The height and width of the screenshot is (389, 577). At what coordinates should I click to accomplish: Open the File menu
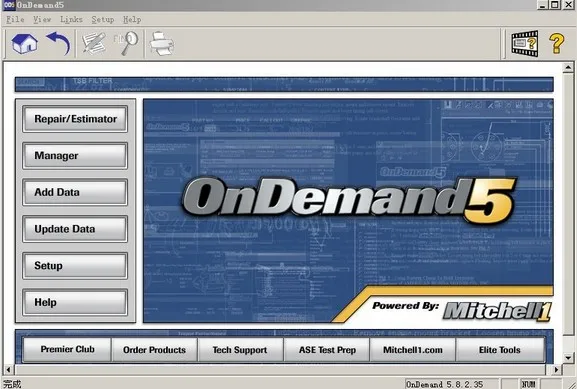(x=15, y=20)
